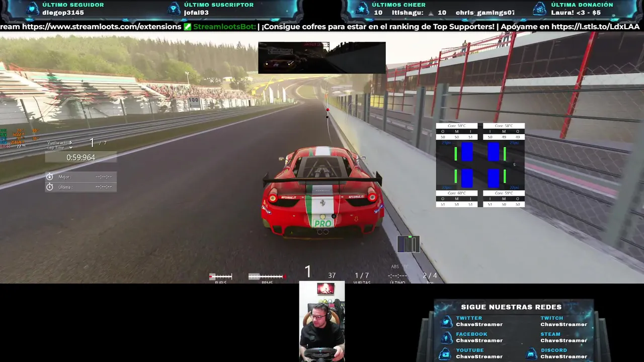
Task: Click the ABS indicator
Action: click(395, 266)
